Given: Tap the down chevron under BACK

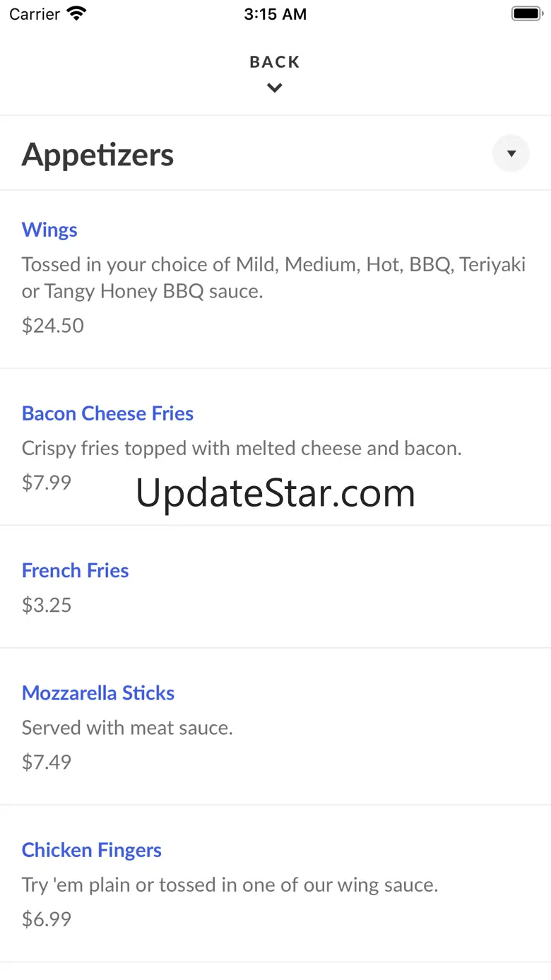Looking at the screenshot, I should click(275, 88).
